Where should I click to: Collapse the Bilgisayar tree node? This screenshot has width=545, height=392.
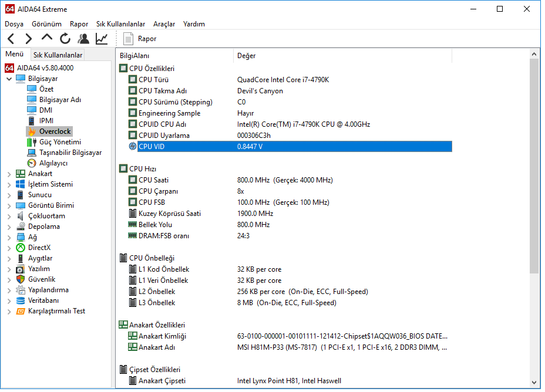pos(9,79)
